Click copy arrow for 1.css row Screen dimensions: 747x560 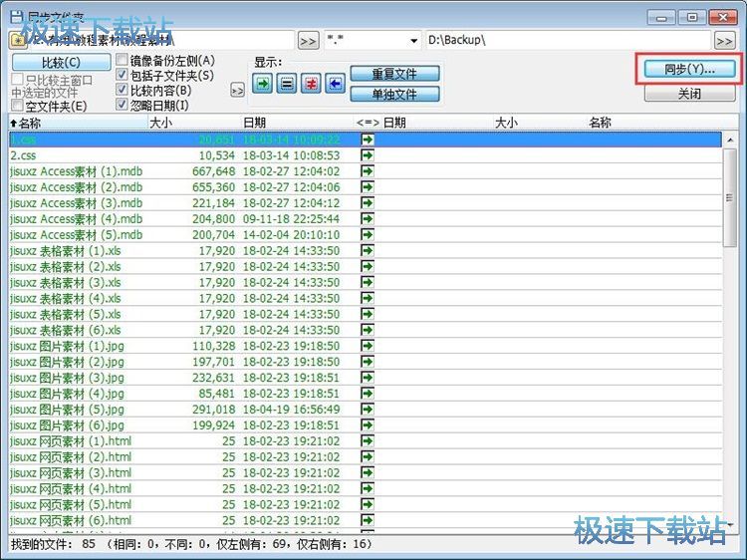(368, 140)
